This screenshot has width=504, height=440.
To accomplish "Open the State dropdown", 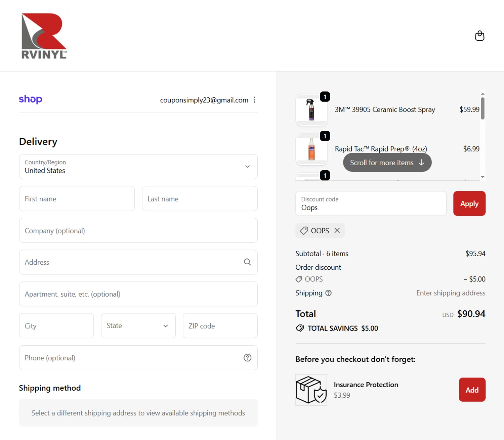I will coord(138,326).
